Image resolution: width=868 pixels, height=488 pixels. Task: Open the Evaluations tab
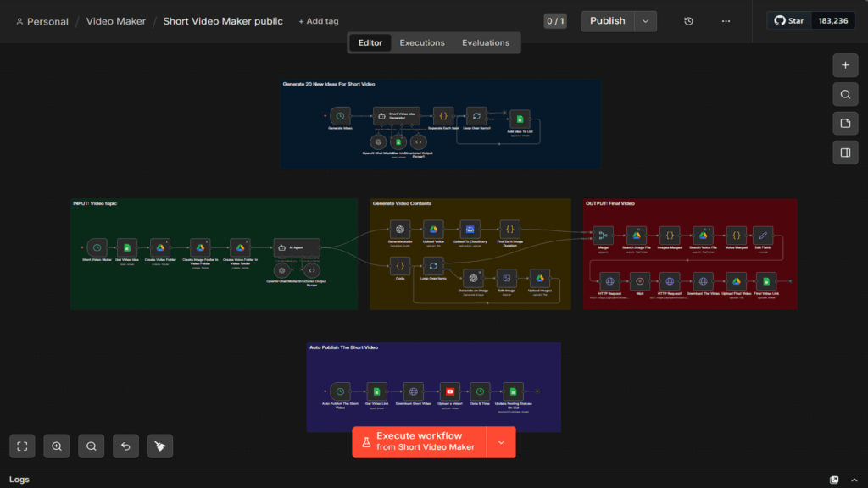(484, 42)
